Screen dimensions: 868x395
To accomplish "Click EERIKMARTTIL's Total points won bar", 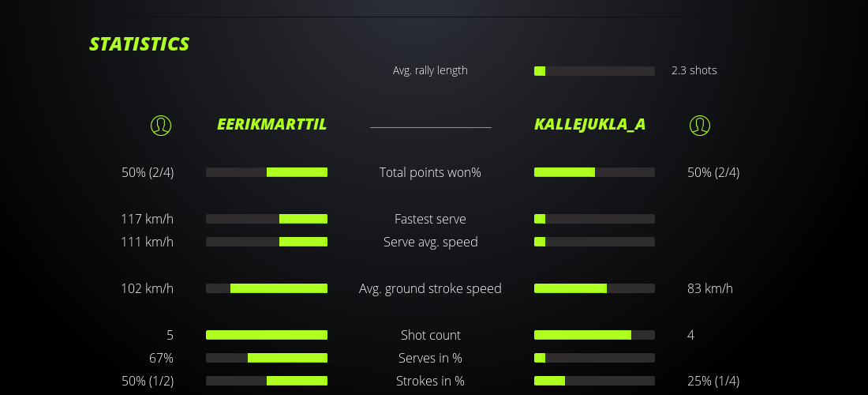I will click(267, 172).
